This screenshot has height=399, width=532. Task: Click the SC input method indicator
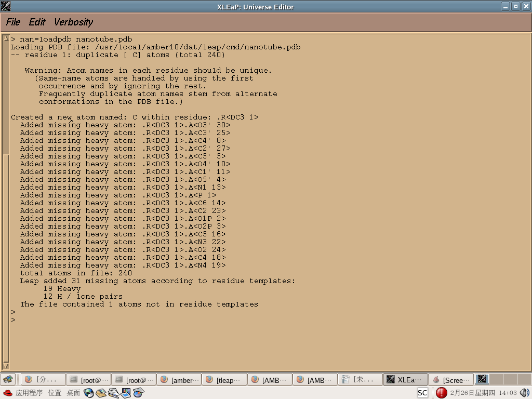pos(423,393)
